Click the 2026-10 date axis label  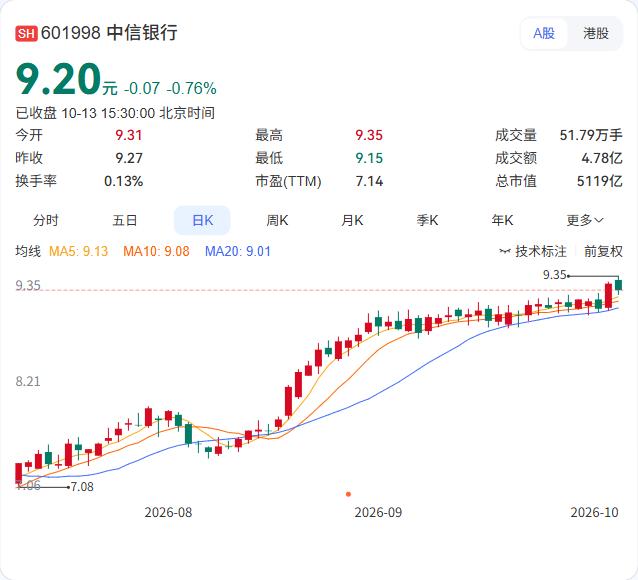point(594,512)
